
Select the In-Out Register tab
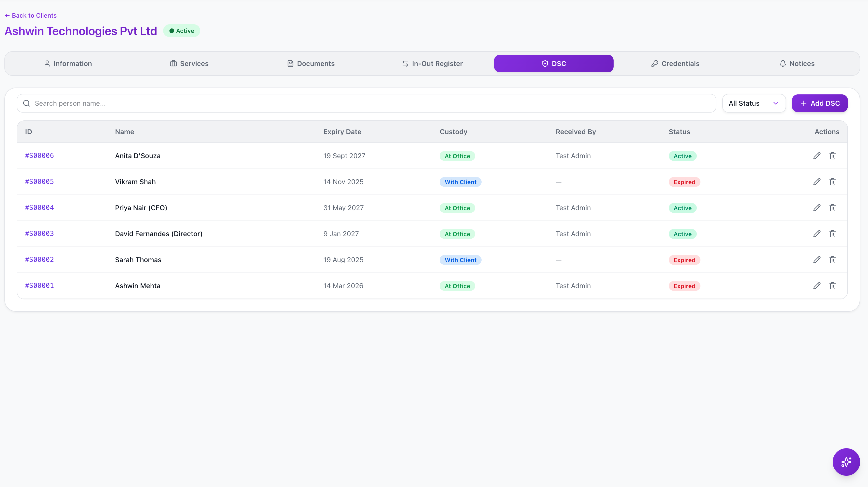click(432, 64)
